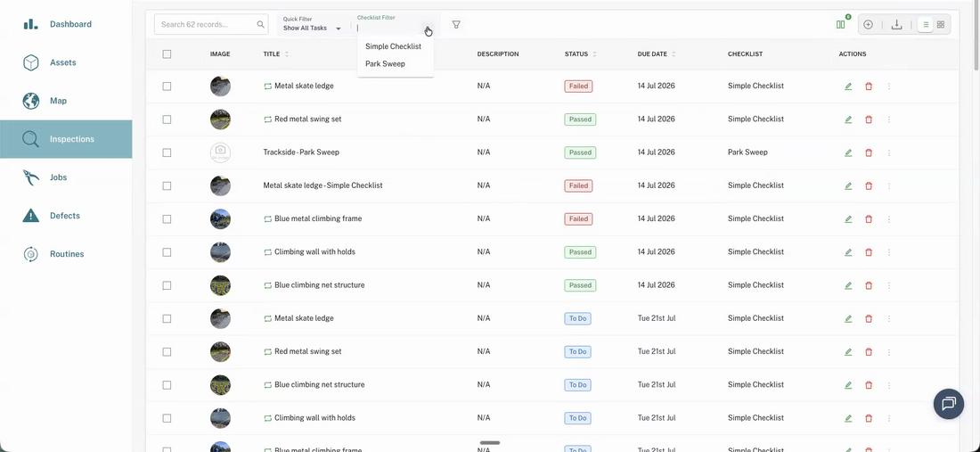Choose Park Sweep from the filter dropdown
This screenshot has width=980, height=452.
pos(385,64)
